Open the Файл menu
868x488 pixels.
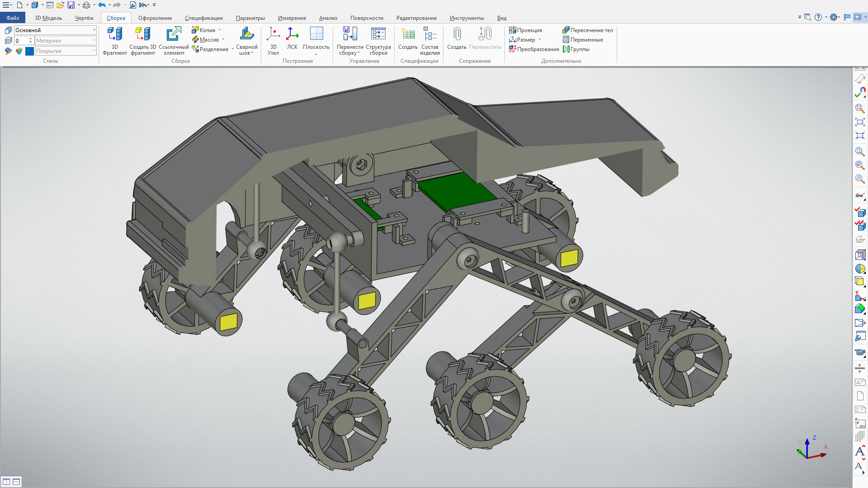[x=13, y=18]
